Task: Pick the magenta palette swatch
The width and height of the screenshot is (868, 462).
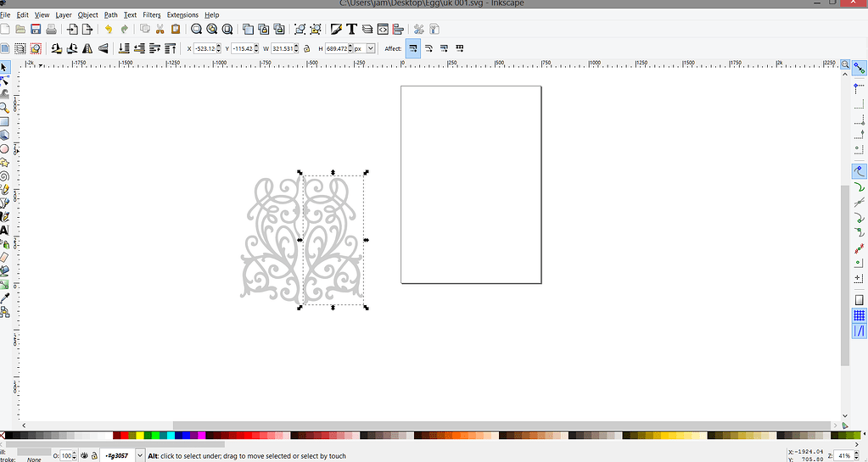Action: coord(201,436)
